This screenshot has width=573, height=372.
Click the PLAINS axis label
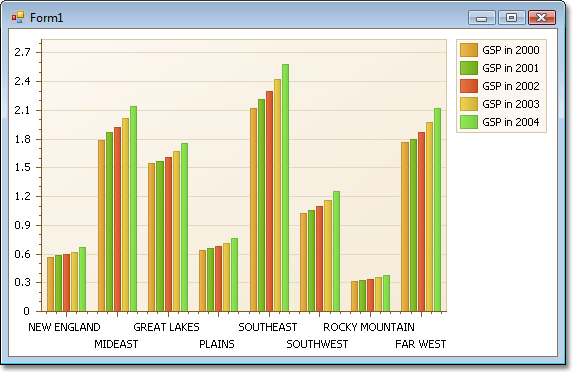click(x=217, y=344)
